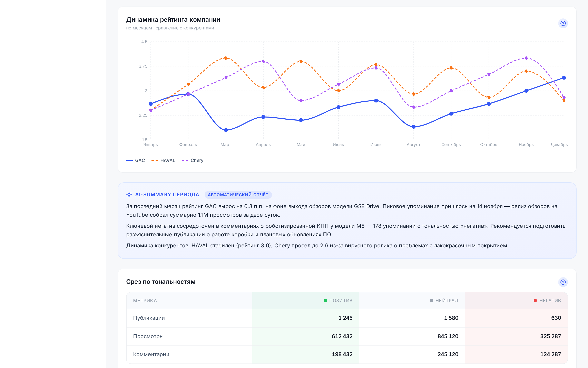Click the АВТОМАТИЧЕСКИЙ ОТЧЁТ badge
Image resolution: width=588 pixels, height=368 pixels.
coord(238,195)
